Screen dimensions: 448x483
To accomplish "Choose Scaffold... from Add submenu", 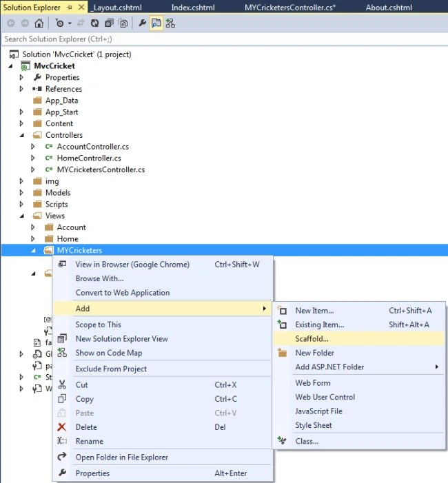I will (x=358, y=339).
